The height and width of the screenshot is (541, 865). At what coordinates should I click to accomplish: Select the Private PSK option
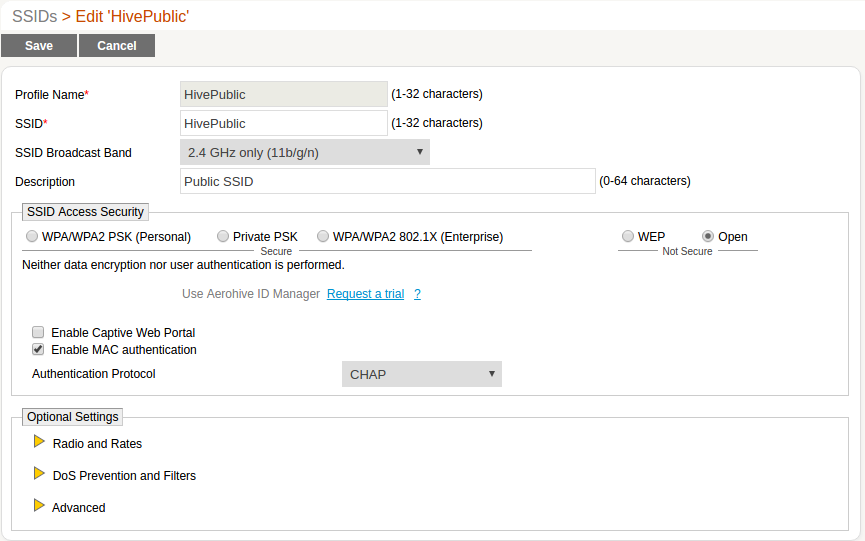click(x=224, y=237)
